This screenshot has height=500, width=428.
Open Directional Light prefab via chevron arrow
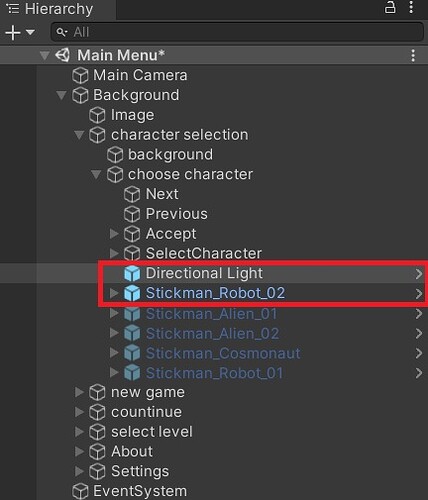[419, 274]
